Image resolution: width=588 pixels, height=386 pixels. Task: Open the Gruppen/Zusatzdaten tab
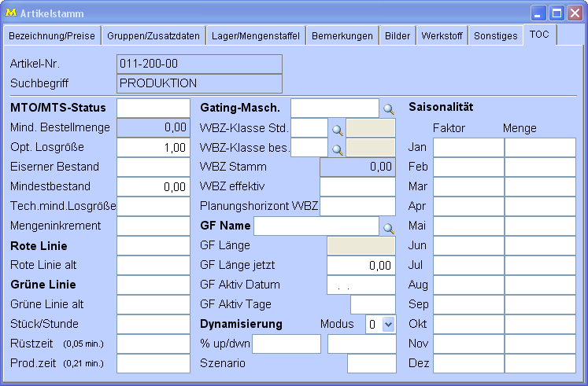[x=153, y=36]
